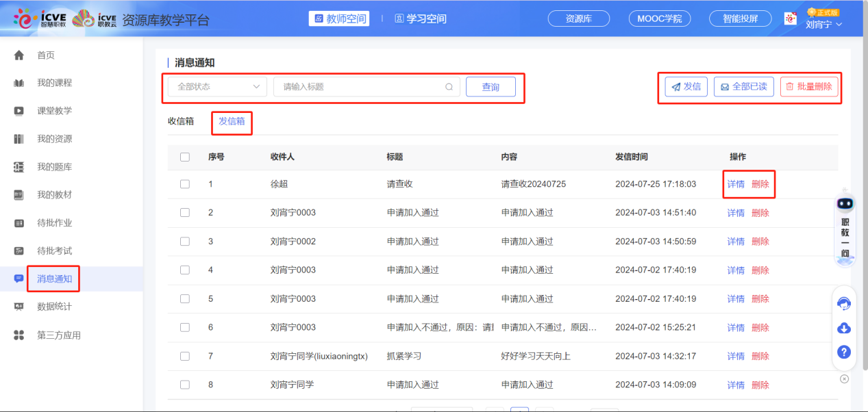Click inside the 请输入标题 title search field
The height and width of the screenshot is (412, 868).
(x=356, y=87)
